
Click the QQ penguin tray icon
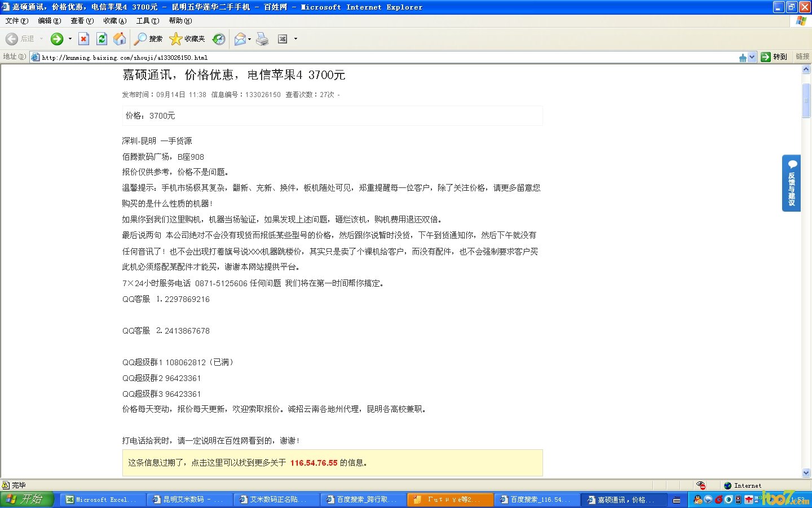tap(698, 500)
